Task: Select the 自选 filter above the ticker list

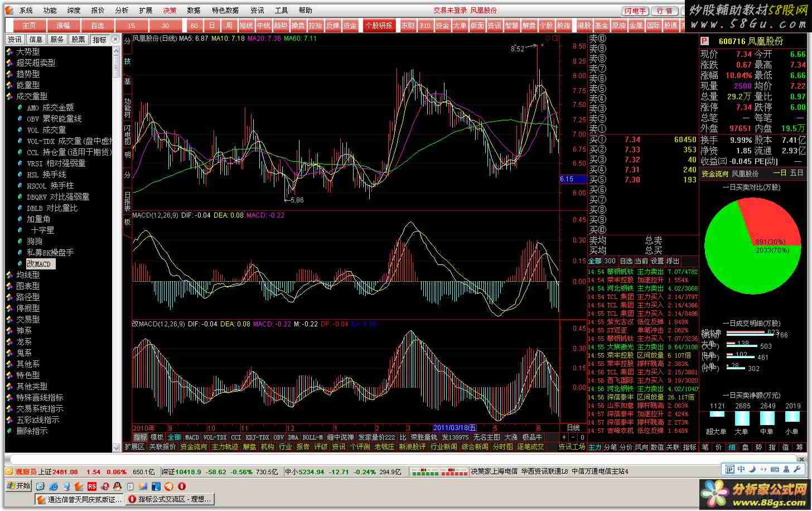Action: click(x=626, y=261)
